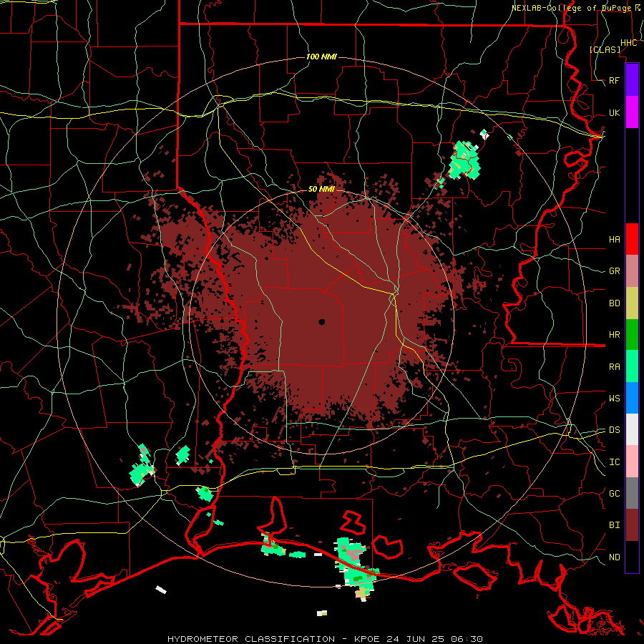Click the gray GC color swatch
This screenshot has width=644, height=644.
(632, 493)
